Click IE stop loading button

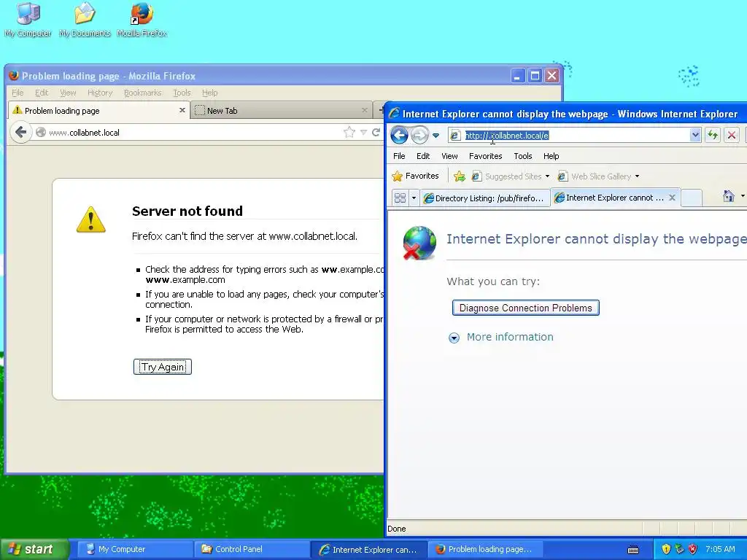pyautogui.click(x=731, y=135)
